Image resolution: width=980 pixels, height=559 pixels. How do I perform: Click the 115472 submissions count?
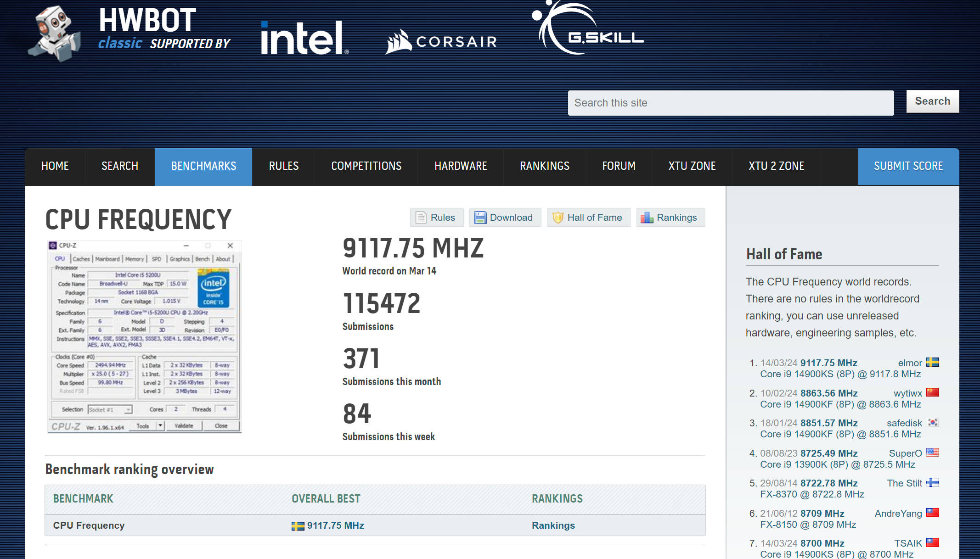[x=382, y=303]
